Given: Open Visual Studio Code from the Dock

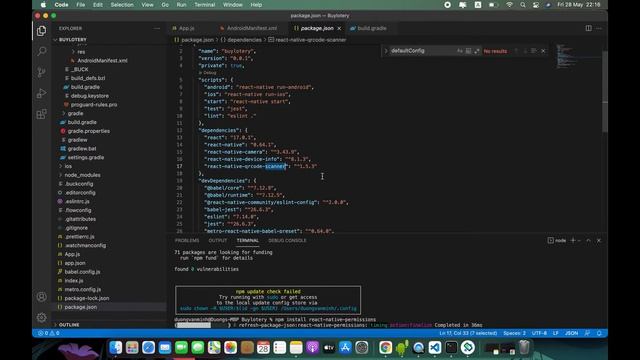Looking at the screenshot, I should (x=435, y=348).
